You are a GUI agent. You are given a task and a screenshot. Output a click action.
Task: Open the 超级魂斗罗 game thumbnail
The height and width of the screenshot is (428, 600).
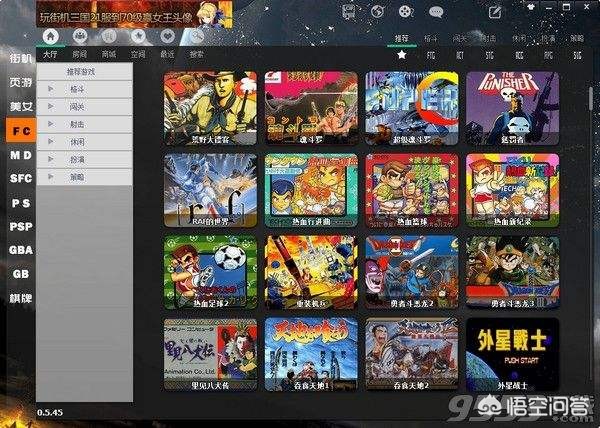(x=412, y=108)
